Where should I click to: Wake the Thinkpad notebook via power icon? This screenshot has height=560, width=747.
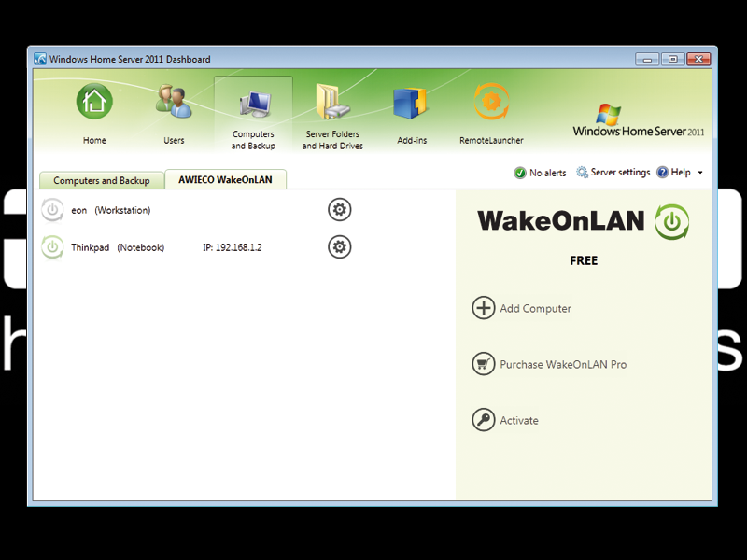tap(52, 247)
